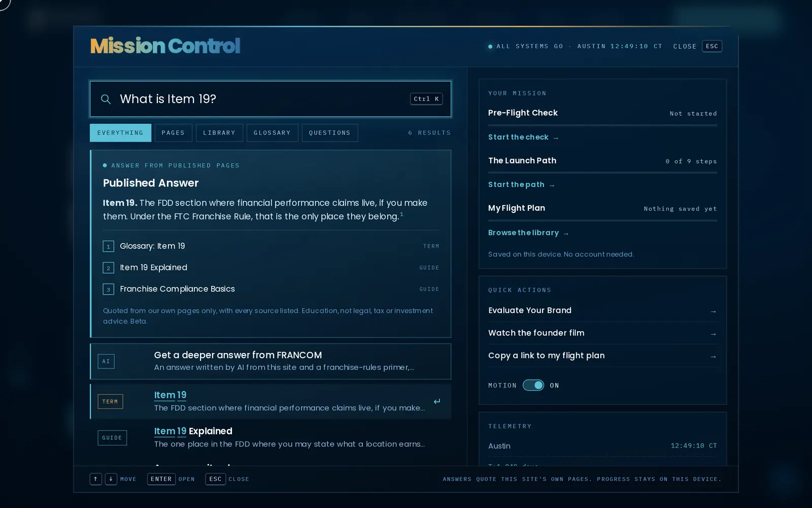The width and height of the screenshot is (812, 508).
Task: Open the Start the check link
Action: coord(523,137)
